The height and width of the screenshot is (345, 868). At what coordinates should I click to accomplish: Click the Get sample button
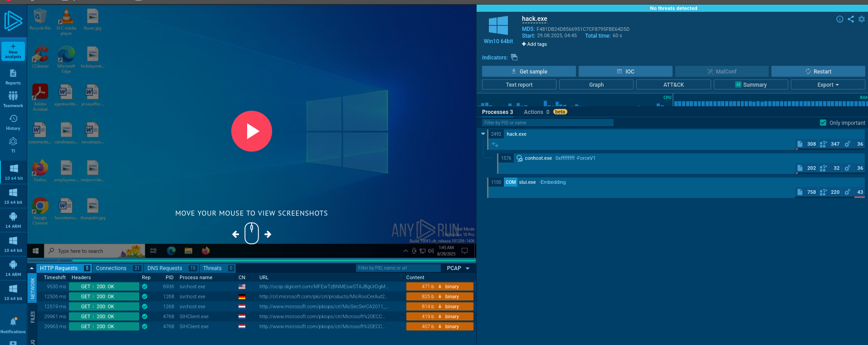tap(529, 71)
